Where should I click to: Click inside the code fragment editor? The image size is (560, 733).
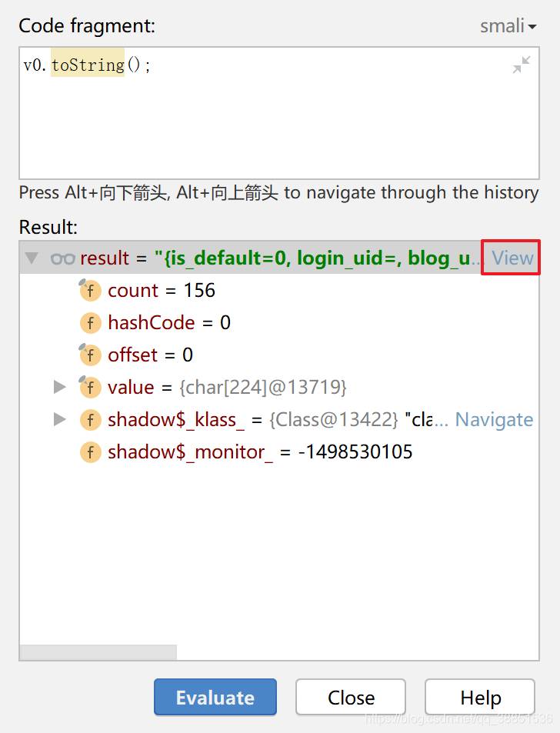click(x=269, y=123)
